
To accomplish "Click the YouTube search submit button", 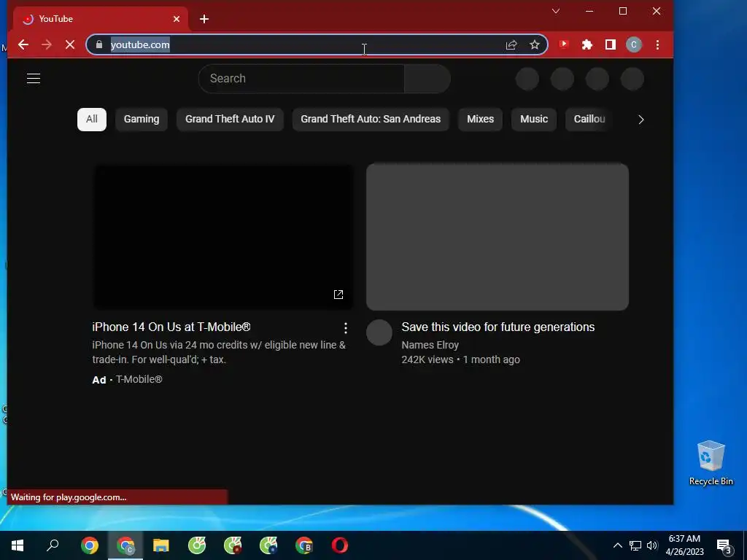I will tap(427, 79).
